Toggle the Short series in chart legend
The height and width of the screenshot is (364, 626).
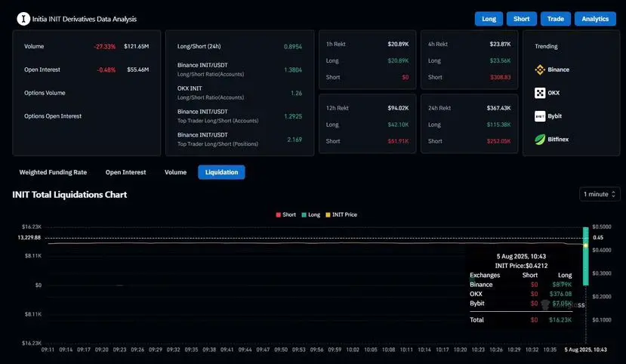click(286, 214)
